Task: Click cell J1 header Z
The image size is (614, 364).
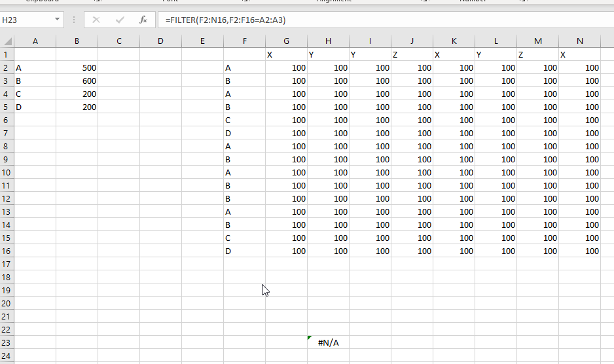Action: (x=412, y=54)
